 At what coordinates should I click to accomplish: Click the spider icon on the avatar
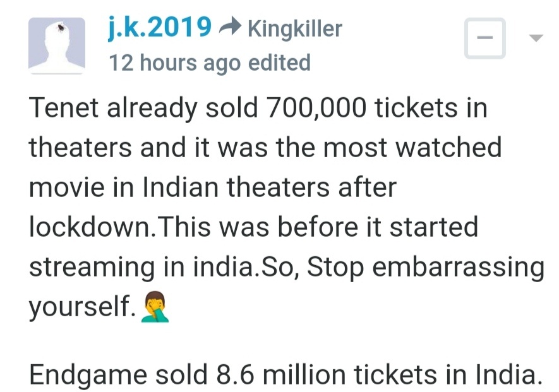pos(61,27)
